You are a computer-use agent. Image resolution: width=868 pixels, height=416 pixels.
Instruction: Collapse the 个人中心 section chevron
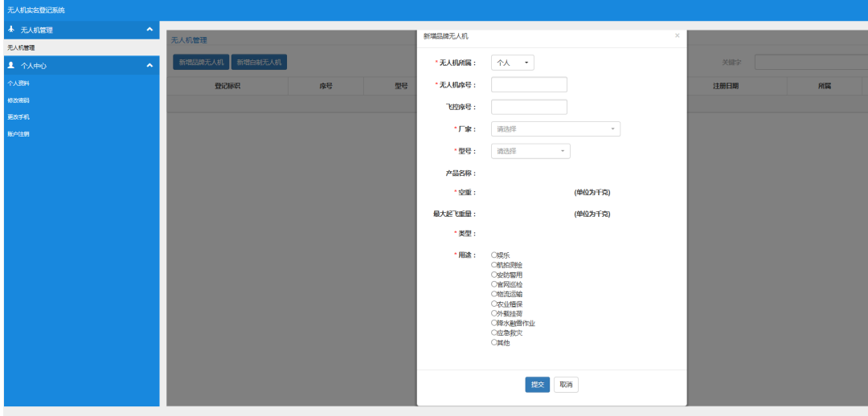149,65
